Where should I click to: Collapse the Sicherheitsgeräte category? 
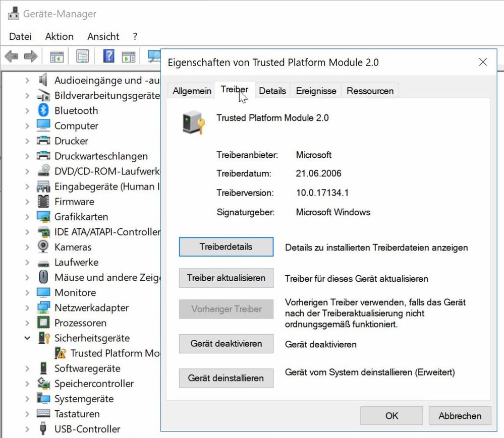(27, 338)
